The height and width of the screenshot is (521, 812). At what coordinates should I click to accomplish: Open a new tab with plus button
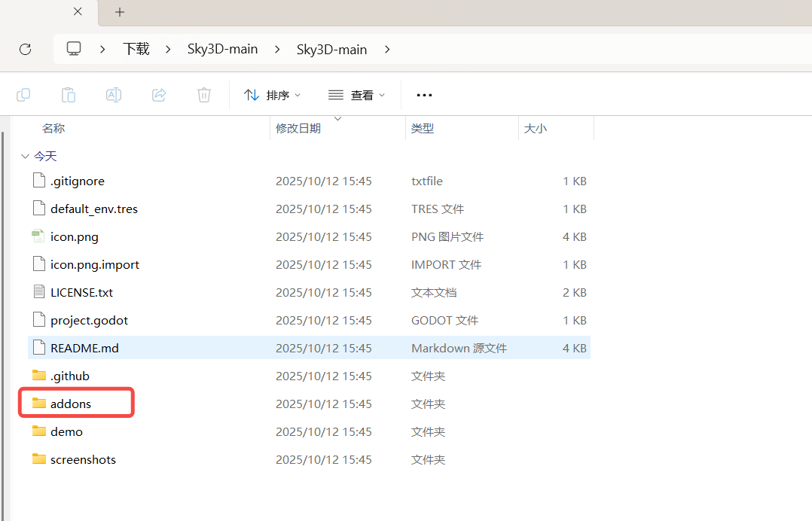tap(120, 12)
